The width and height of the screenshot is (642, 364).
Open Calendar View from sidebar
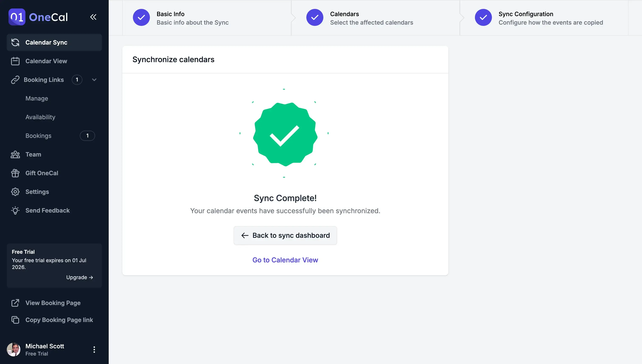coord(46,61)
